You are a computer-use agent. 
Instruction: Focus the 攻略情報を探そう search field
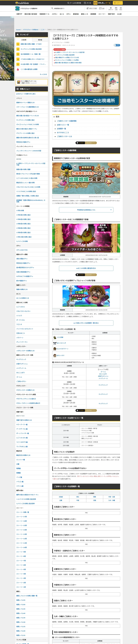click(x=67, y=8)
